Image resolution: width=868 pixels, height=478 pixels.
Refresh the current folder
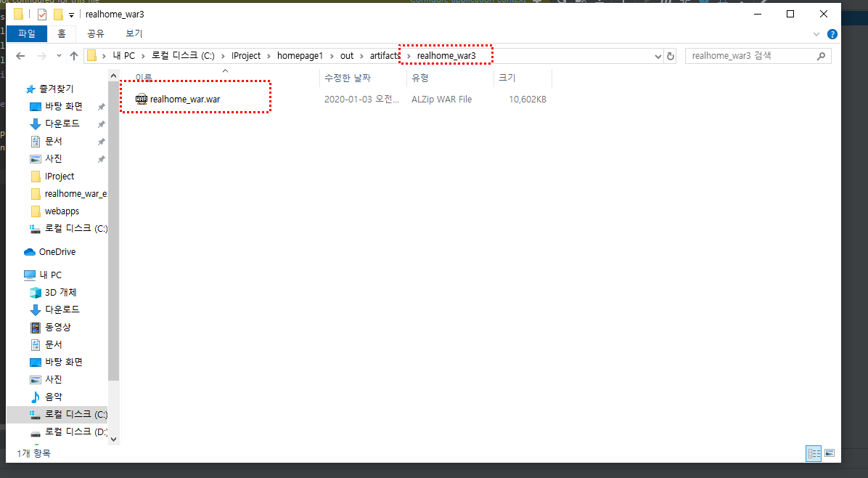[x=671, y=56]
